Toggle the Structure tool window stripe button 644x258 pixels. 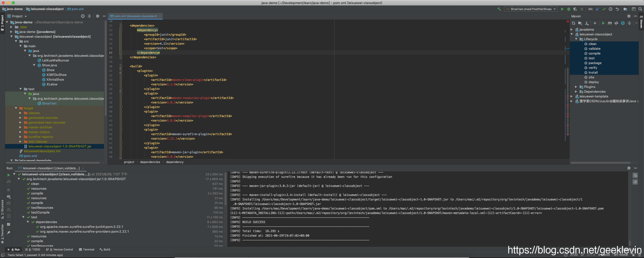coord(3,209)
